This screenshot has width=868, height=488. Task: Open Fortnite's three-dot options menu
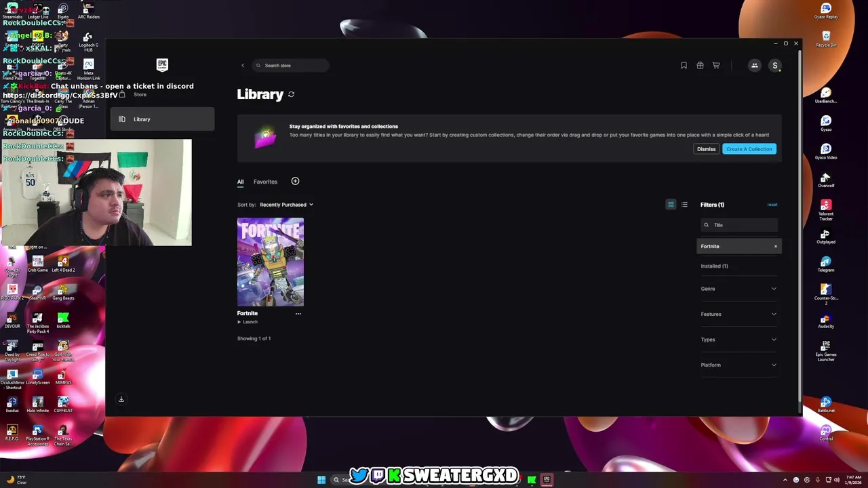click(298, 313)
